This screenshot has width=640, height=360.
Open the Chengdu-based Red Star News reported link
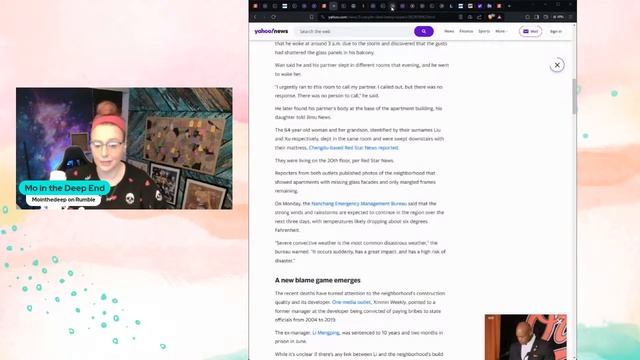(353, 148)
